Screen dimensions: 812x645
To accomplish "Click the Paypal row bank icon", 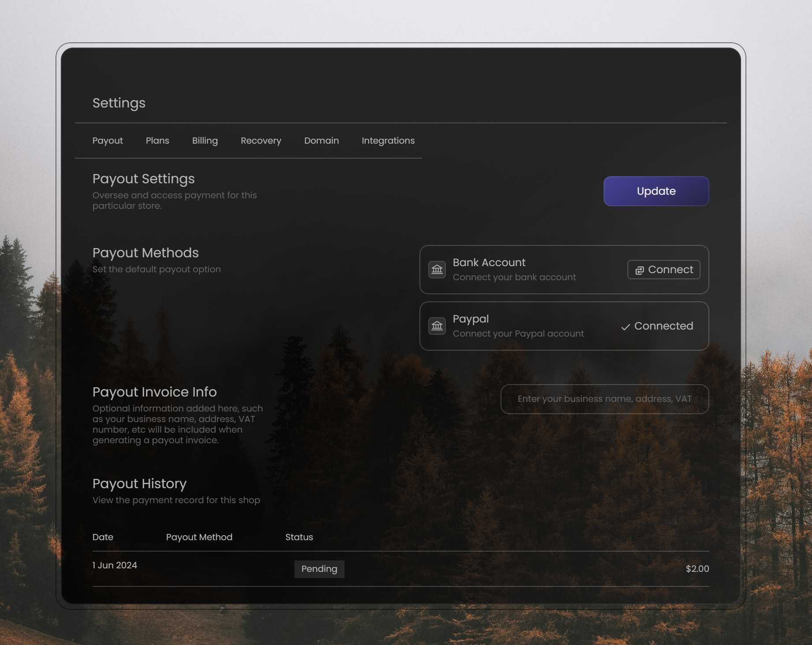I will tap(437, 326).
